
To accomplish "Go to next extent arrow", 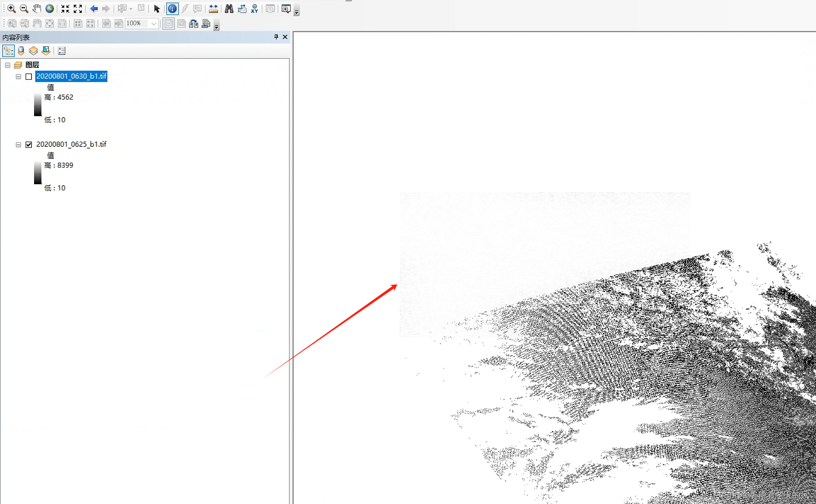I will click(x=106, y=9).
